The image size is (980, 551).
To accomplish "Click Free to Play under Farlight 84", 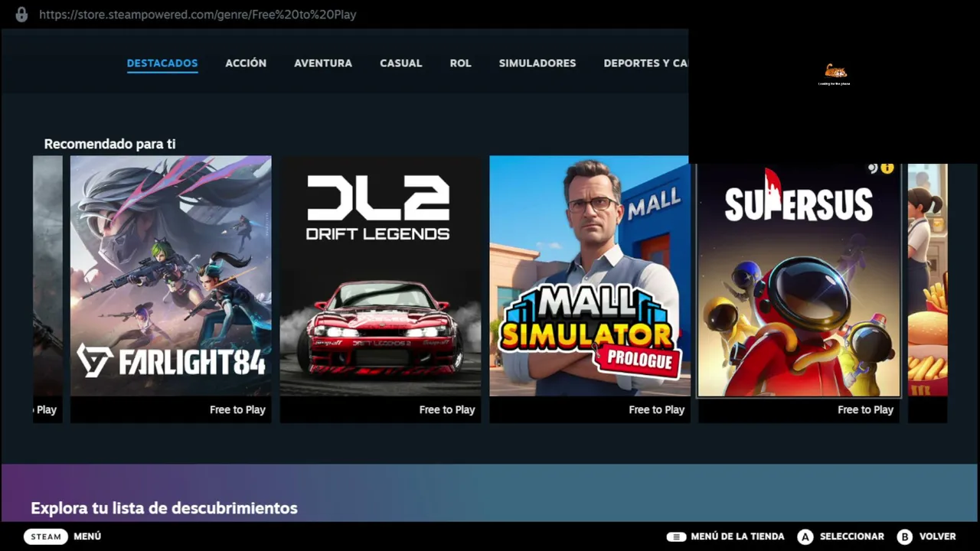I will pos(237,410).
